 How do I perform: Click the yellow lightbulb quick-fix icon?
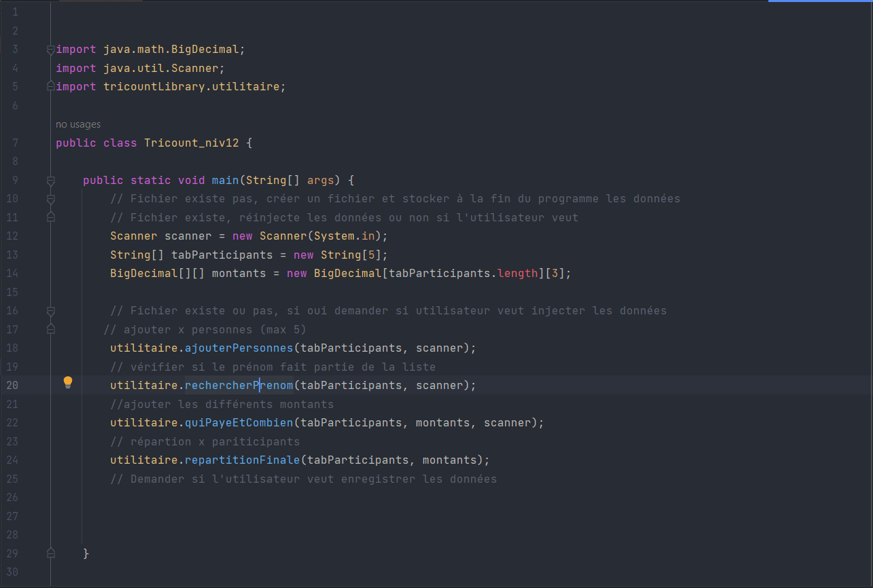(68, 383)
